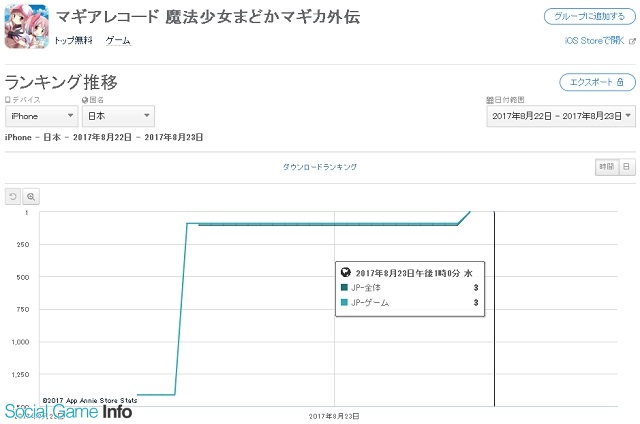Switch chart granularity to 時間 (hourly)

pos(606,167)
